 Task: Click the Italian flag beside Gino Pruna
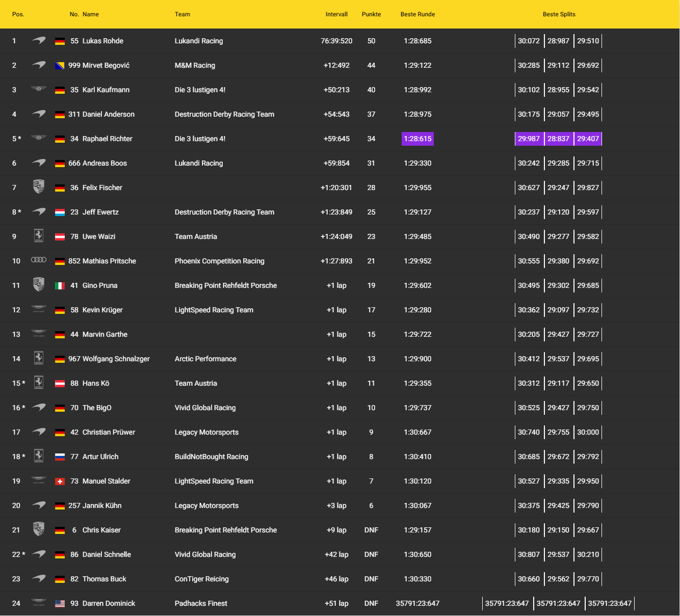pos(60,286)
